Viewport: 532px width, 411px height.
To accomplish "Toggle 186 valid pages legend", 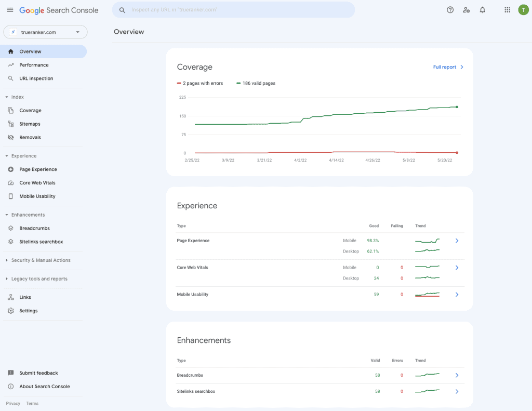I will tap(256, 83).
